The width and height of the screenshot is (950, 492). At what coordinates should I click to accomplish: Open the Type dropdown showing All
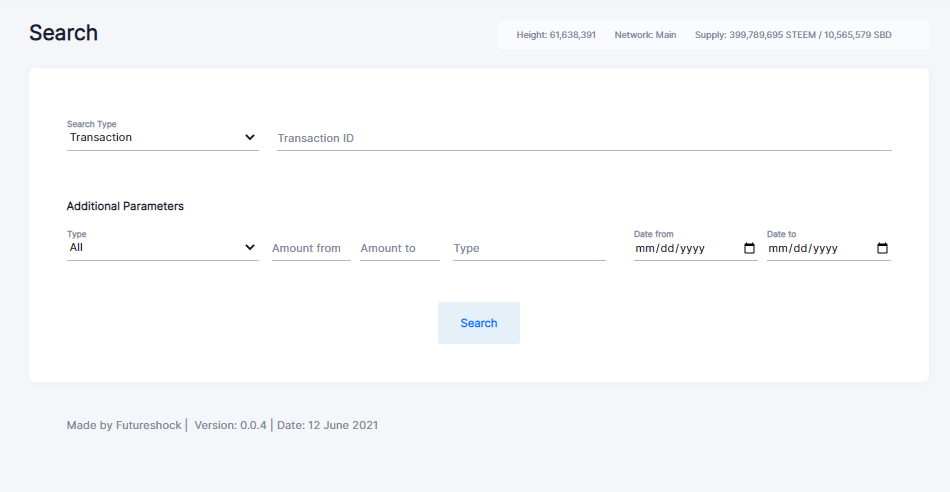162,248
